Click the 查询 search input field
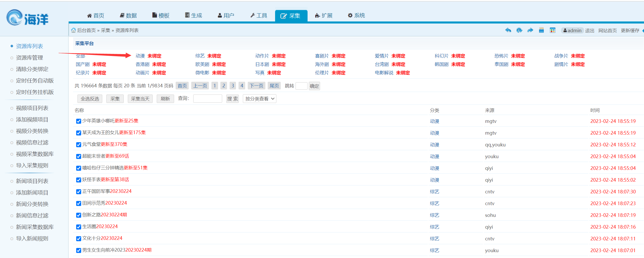 [207, 99]
